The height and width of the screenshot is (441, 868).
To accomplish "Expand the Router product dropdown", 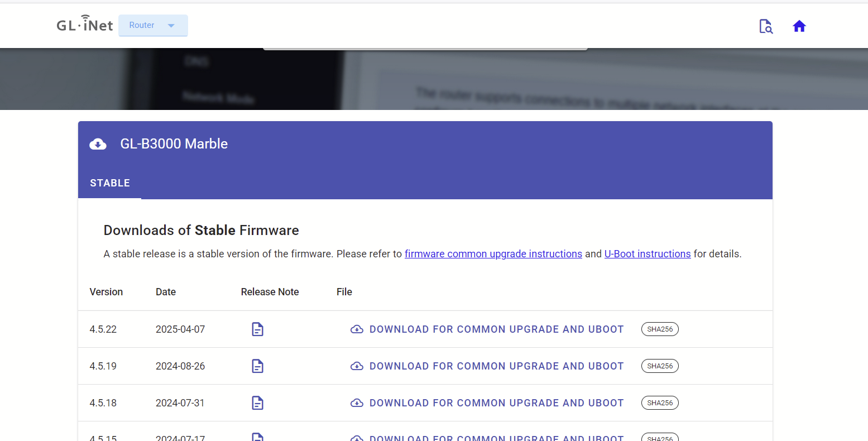I will click(153, 25).
